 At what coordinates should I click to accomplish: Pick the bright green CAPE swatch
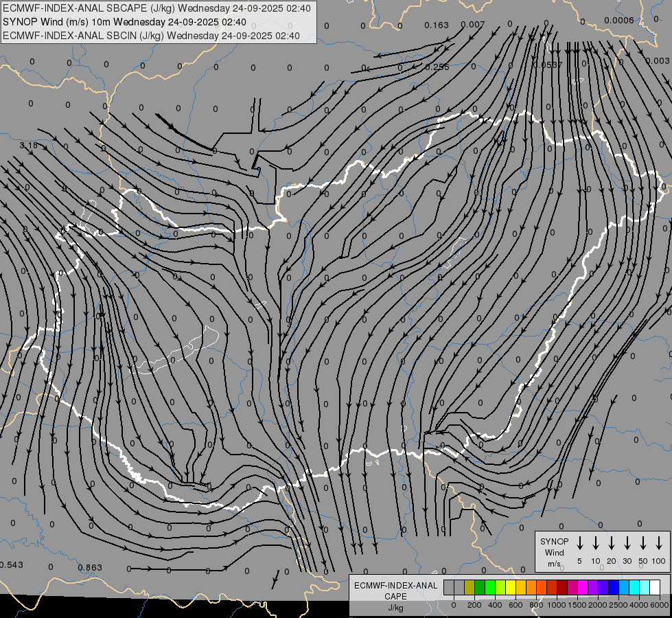click(x=490, y=587)
